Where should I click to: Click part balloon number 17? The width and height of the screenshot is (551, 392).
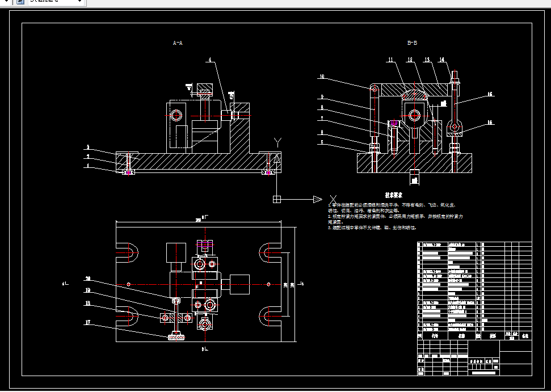(x=88, y=322)
